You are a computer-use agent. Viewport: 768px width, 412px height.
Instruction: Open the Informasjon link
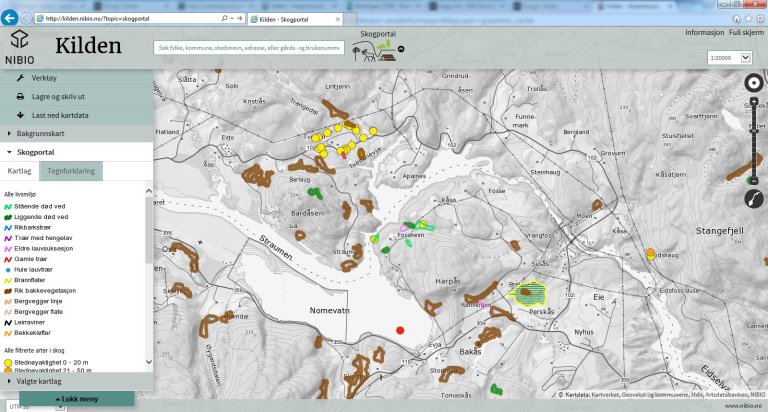coord(704,32)
